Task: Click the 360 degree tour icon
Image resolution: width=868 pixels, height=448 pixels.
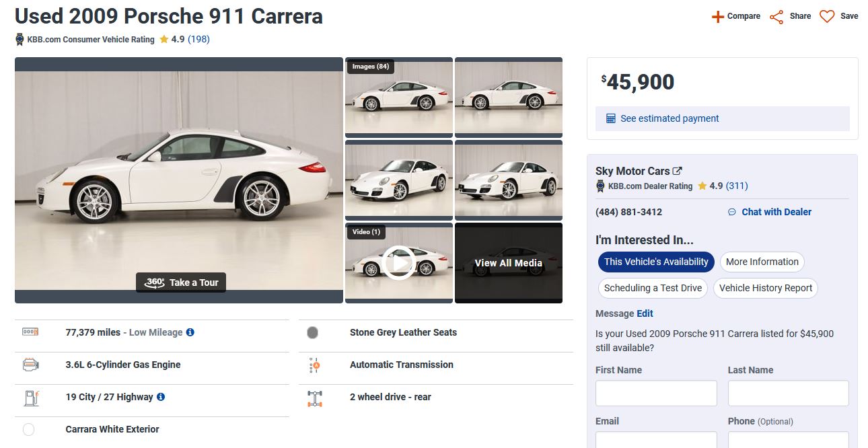Action: [155, 283]
